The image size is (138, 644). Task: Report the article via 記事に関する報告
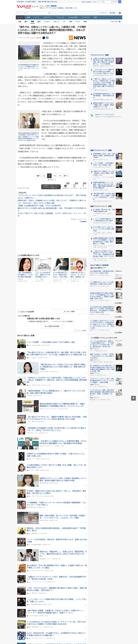24,188
